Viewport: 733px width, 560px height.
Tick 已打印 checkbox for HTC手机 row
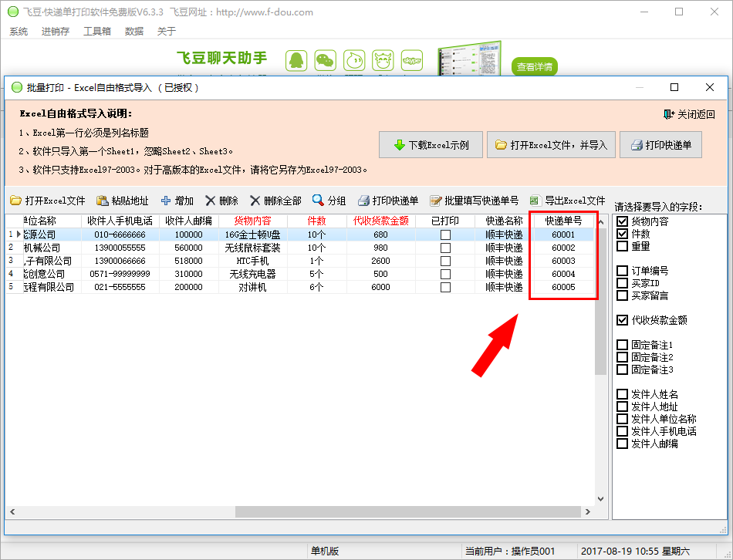click(x=445, y=261)
